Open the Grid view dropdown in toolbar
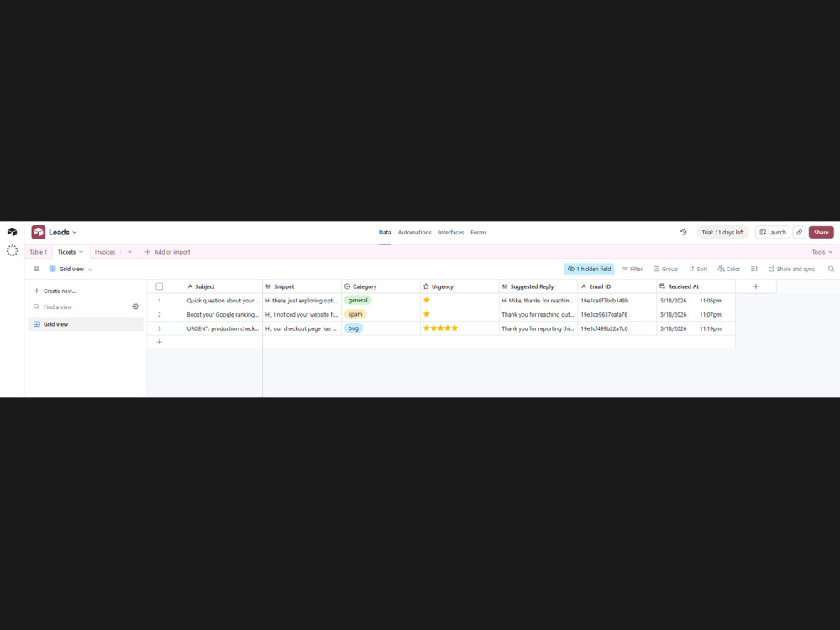Image resolution: width=840 pixels, height=630 pixels. (71, 269)
